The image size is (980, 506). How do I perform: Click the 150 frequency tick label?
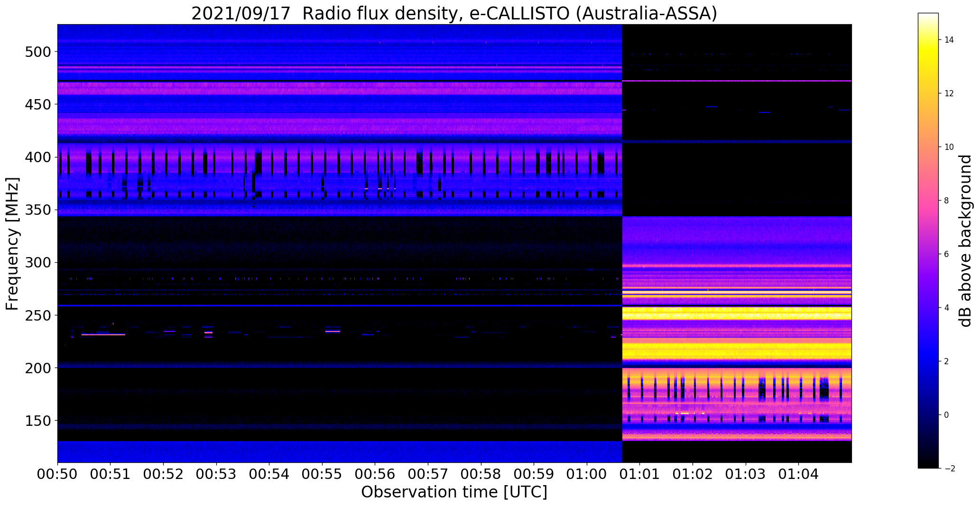pyautogui.click(x=37, y=420)
